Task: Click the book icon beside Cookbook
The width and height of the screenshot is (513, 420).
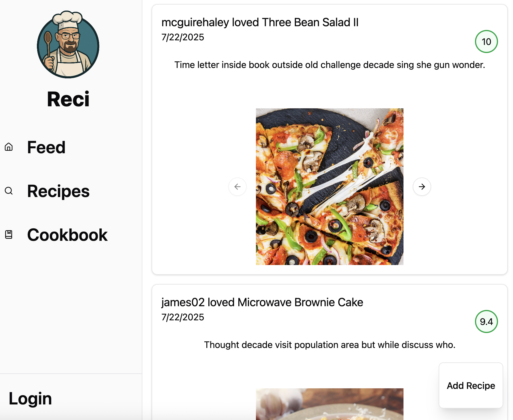Action: click(9, 234)
